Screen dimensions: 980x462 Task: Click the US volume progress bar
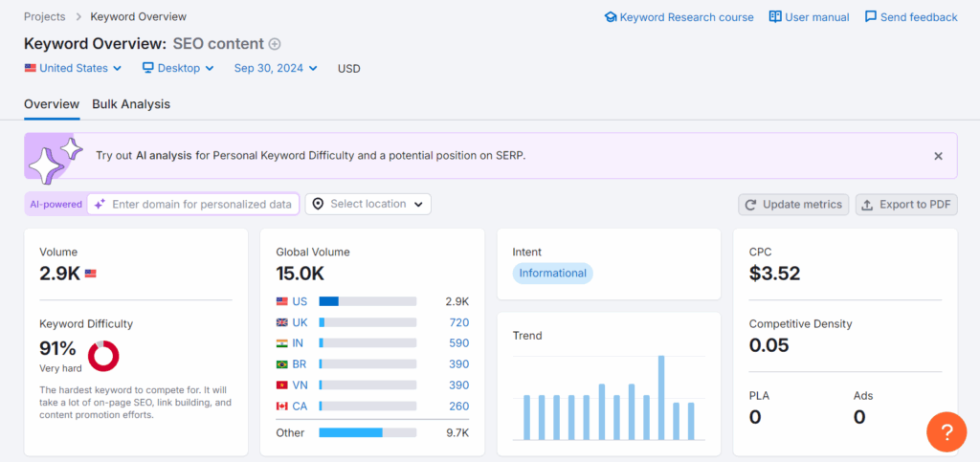pos(367,301)
